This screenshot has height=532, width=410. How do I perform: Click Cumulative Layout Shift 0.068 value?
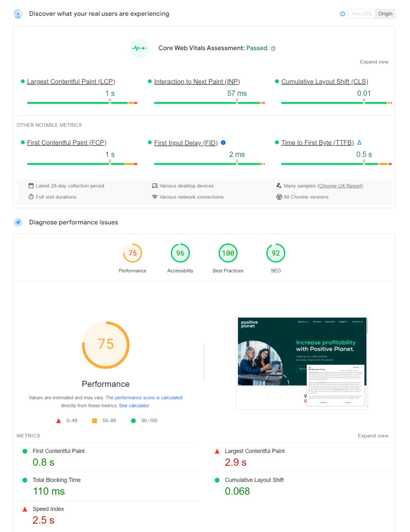coord(237,491)
